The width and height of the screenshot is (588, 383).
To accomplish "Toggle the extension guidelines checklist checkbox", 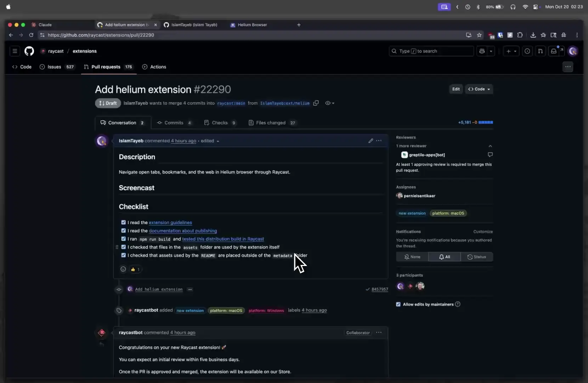I will (123, 222).
